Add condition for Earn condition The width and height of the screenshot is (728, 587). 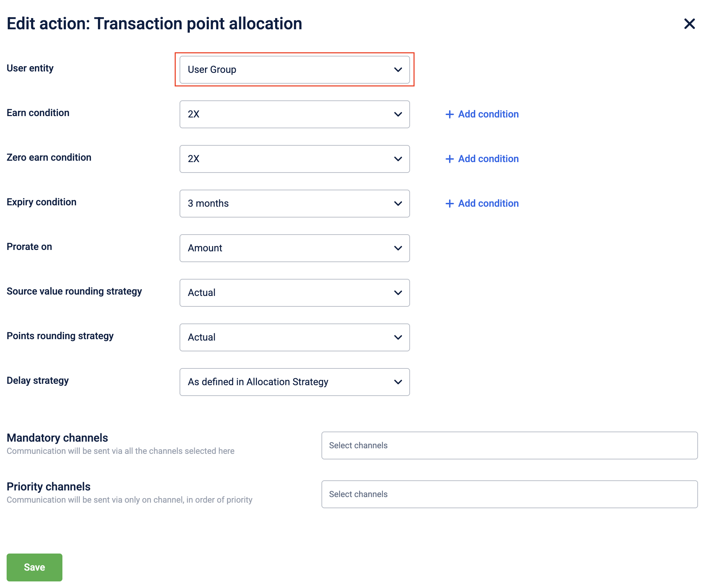click(482, 114)
